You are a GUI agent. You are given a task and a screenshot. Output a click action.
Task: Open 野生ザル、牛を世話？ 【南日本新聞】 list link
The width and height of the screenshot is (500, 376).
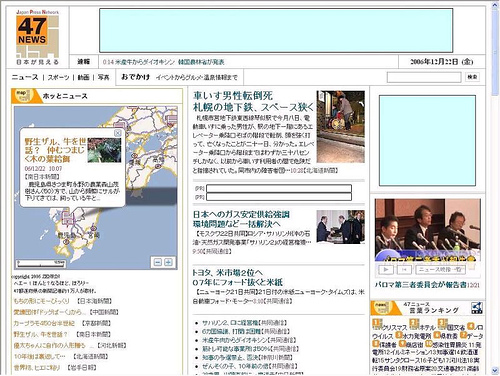(x=62, y=334)
